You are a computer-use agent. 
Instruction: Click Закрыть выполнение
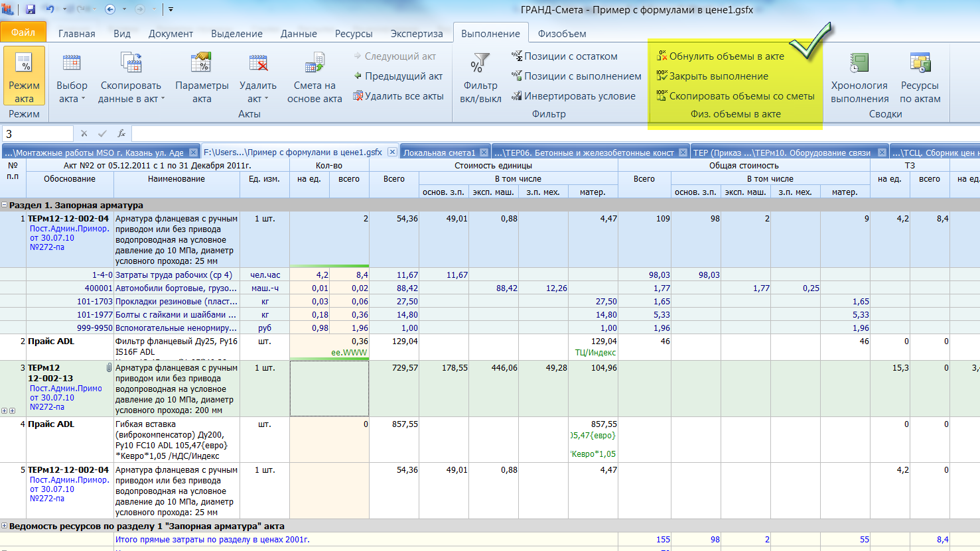713,76
